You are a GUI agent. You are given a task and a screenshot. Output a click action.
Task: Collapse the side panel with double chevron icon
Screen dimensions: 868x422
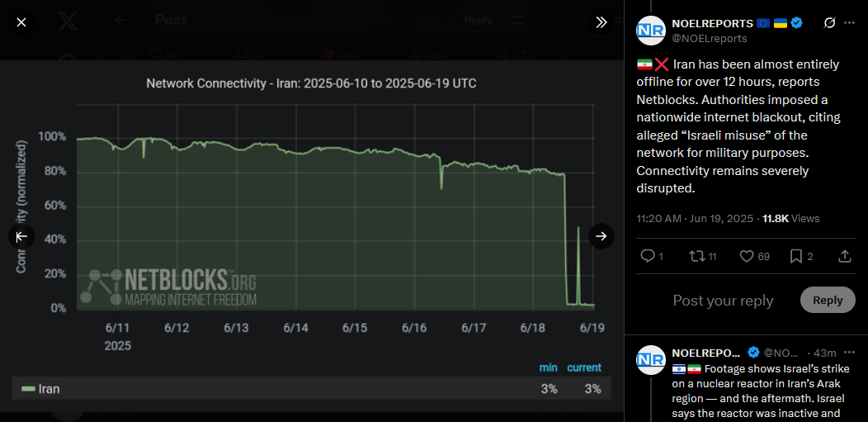[x=601, y=22]
